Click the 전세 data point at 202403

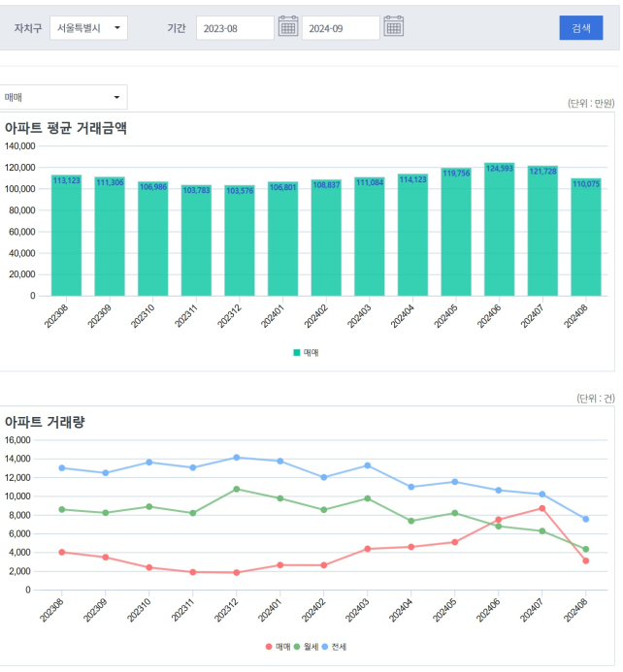pyautogui.click(x=368, y=465)
